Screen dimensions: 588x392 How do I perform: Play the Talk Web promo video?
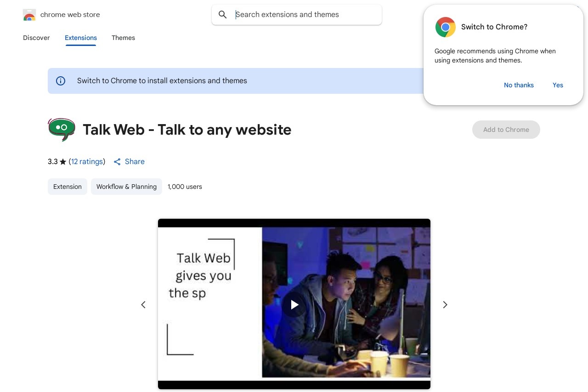tap(294, 304)
